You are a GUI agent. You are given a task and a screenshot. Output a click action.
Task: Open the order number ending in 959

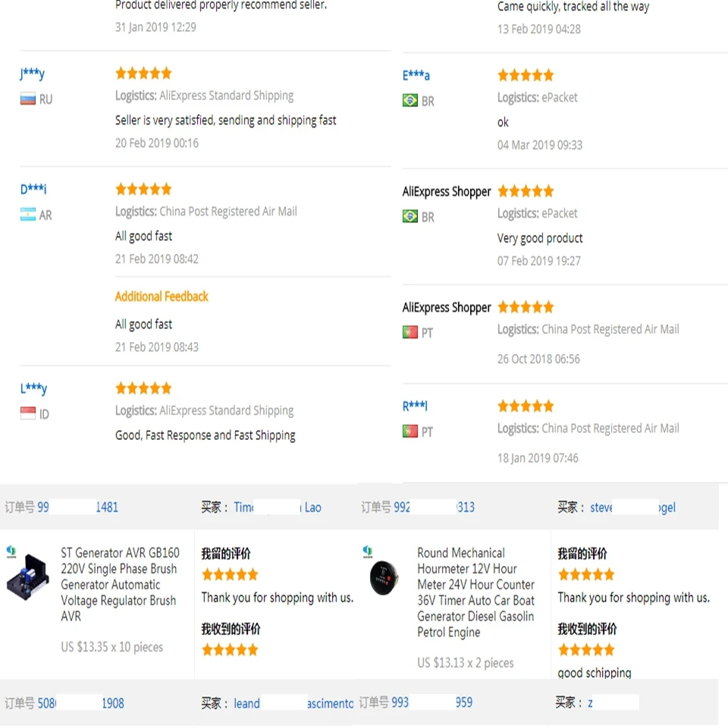[x=464, y=703]
